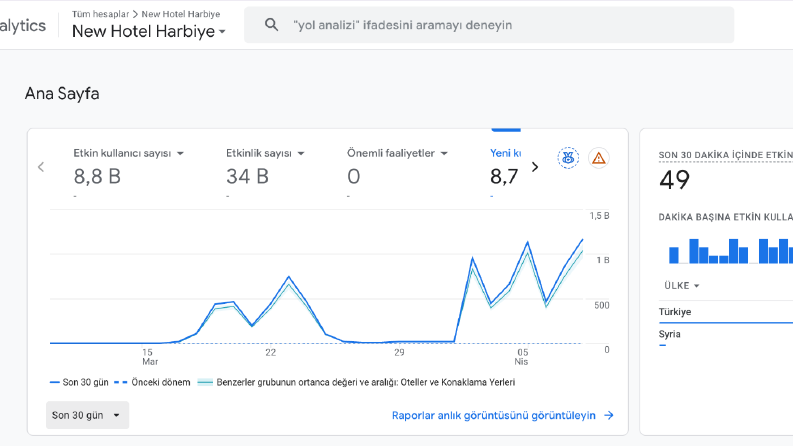Screen dimensions: 793x446
Task: Open the New Hotel Harbiye property selector
Action: click(x=149, y=31)
